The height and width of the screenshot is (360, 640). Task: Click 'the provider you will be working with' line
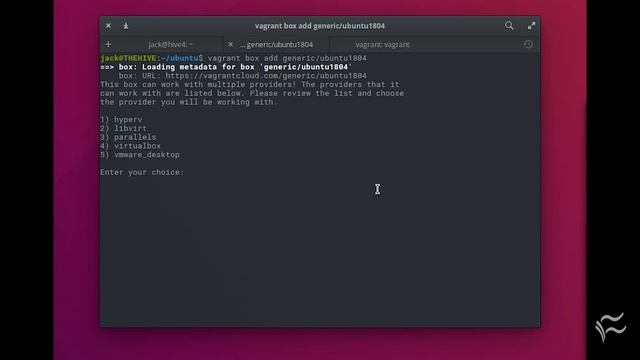(189, 102)
